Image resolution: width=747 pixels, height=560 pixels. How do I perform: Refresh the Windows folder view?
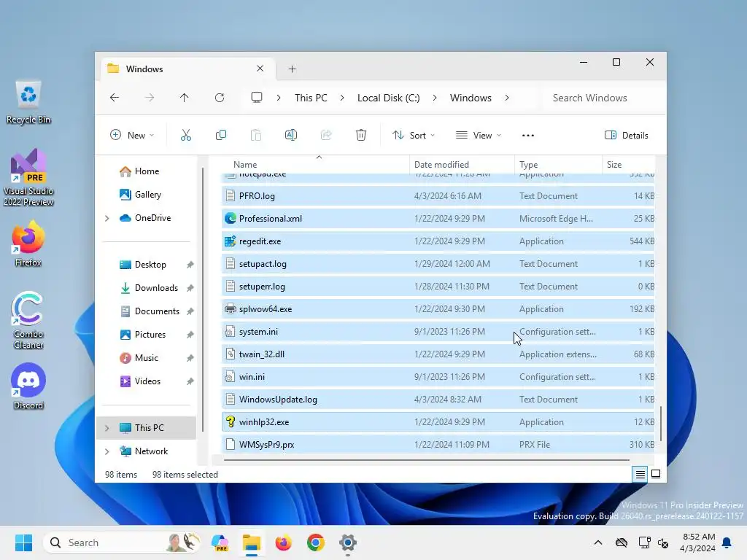(220, 98)
